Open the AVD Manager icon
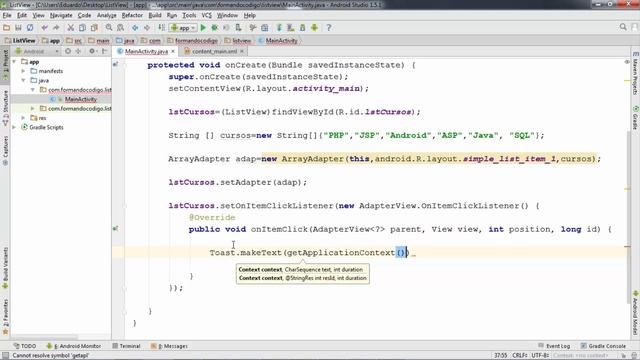The image size is (640, 360). 291,28
